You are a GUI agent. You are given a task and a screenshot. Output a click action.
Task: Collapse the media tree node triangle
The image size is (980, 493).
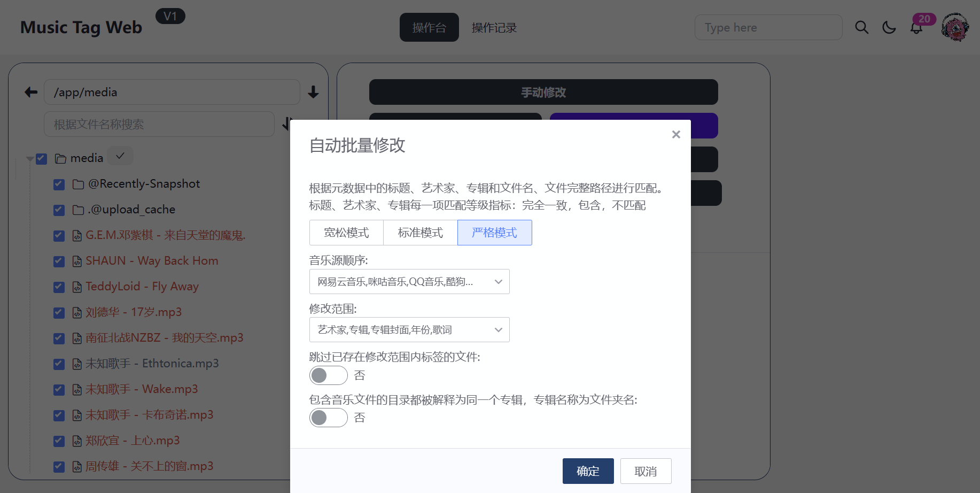(30, 158)
